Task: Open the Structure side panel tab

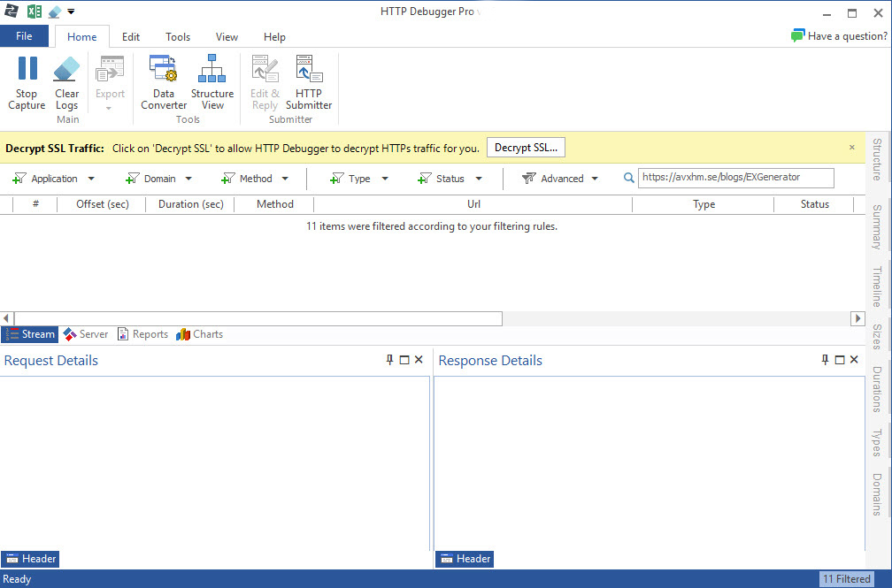Action: [x=877, y=159]
